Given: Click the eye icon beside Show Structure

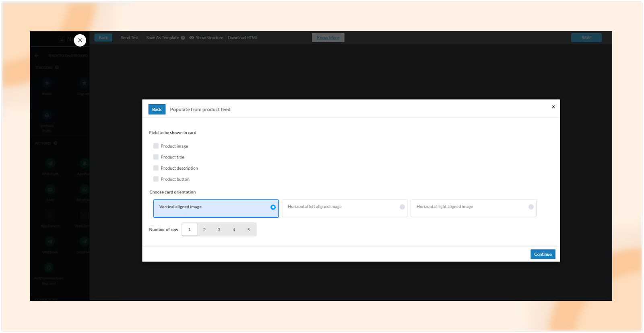Looking at the screenshot, I should click(x=192, y=37).
